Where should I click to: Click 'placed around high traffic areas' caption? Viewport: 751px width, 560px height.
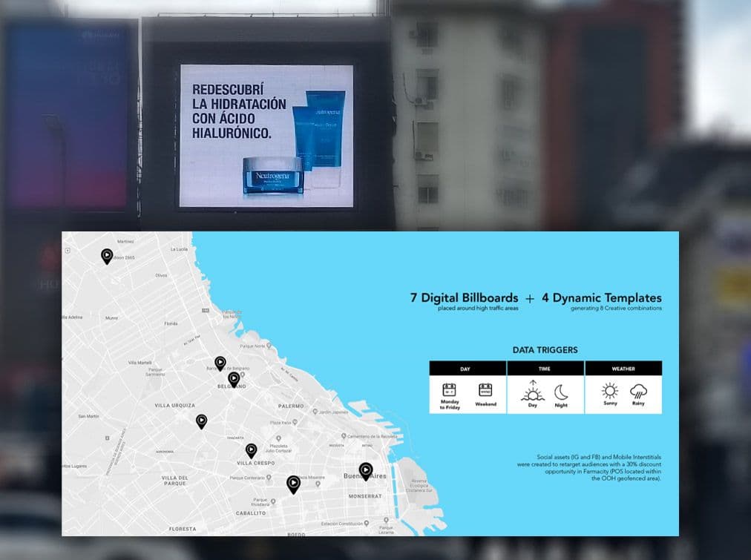click(477, 309)
